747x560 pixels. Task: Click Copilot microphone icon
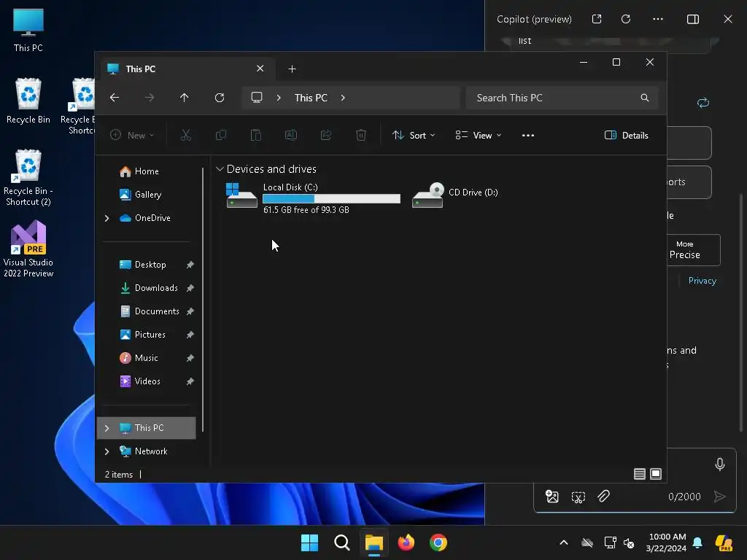point(720,464)
